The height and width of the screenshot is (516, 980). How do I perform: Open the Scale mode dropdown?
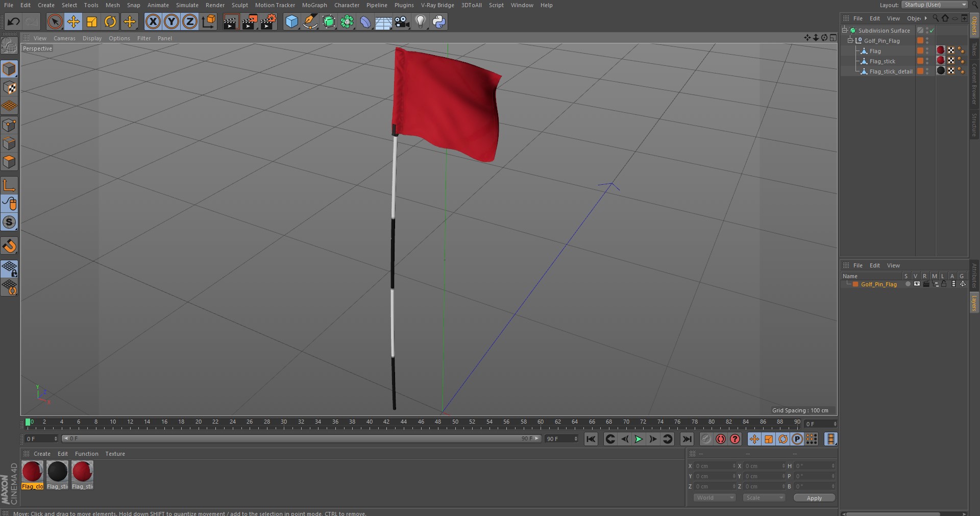tap(764, 498)
